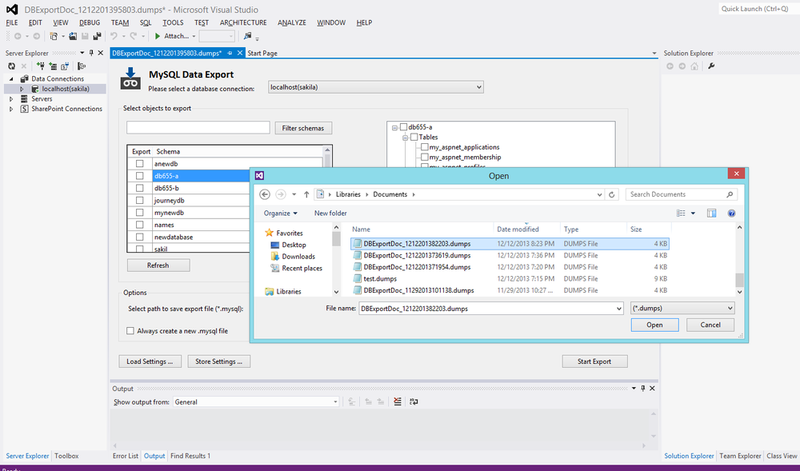Open the File name combo dropdown arrow

(619, 308)
